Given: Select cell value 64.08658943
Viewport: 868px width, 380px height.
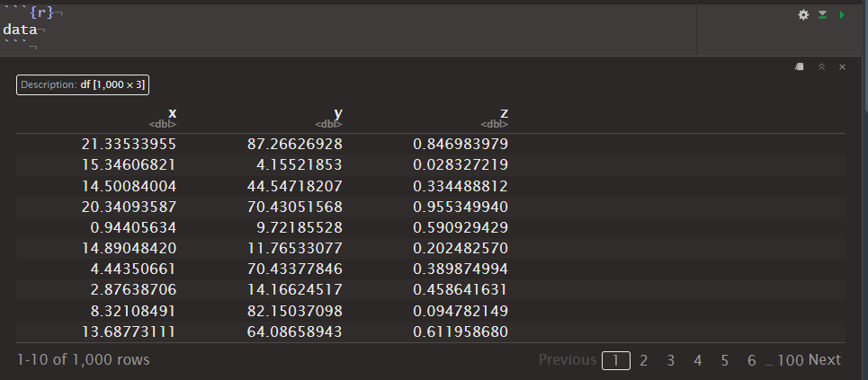Looking at the screenshot, I should (x=294, y=331).
